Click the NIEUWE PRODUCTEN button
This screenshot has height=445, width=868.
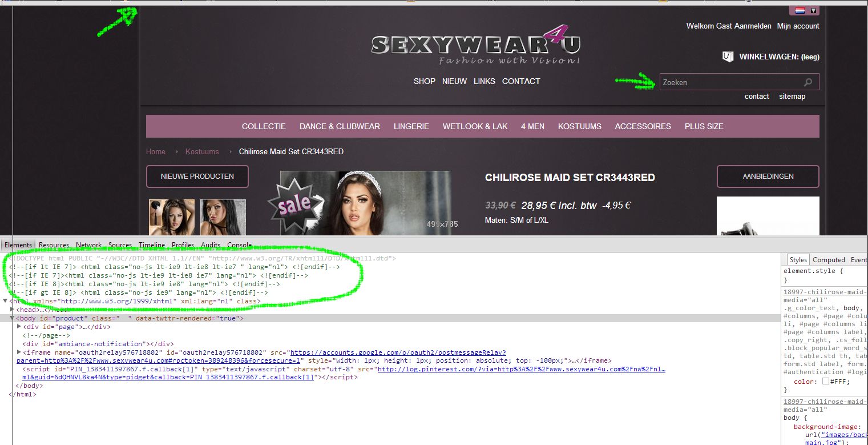tap(197, 177)
